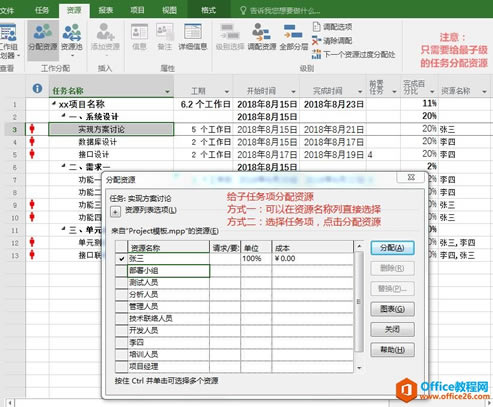Click 下一个资源过度分配处 icon
This screenshot has height=407, width=493.
[316, 54]
